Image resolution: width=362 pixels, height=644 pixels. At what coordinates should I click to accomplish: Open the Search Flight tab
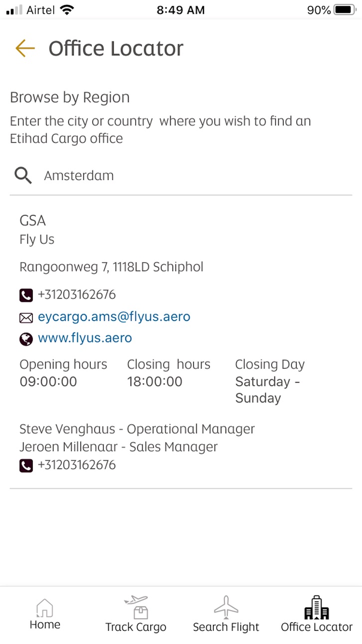(226, 615)
